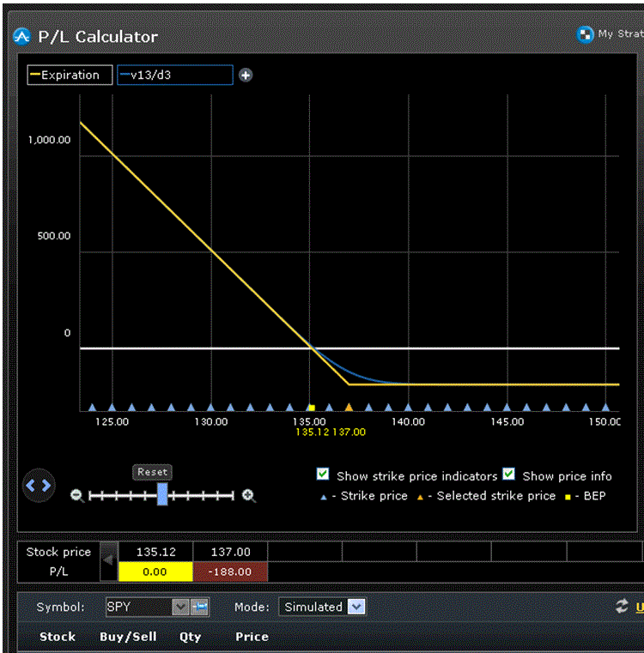The height and width of the screenshot is (653, 644).
Task: Click the P/L Calculator logo icon
Action: 21,36
